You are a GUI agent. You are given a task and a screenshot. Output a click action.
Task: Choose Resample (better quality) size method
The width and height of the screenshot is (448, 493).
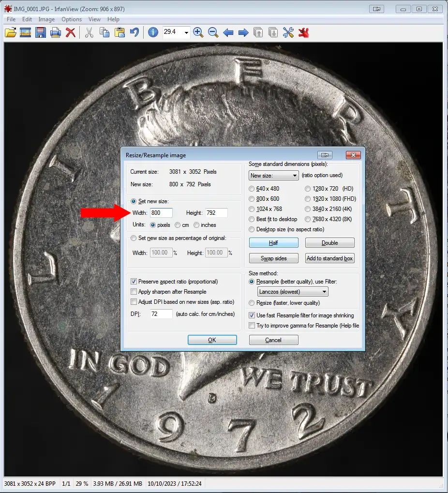click(252, 282)
